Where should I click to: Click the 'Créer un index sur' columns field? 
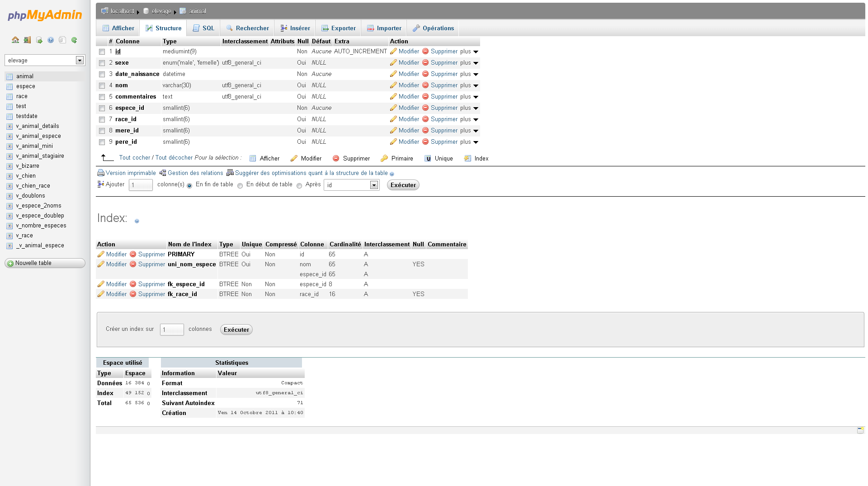pyautogui.click(x=172, y=330)
